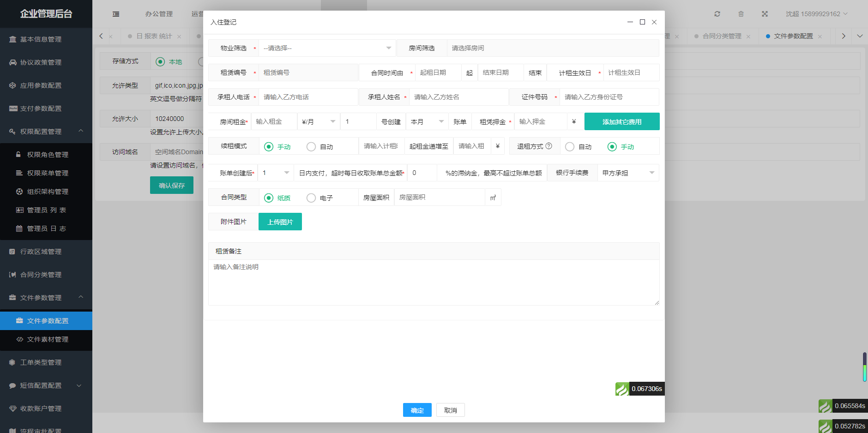868x433 pixels.
Task: Cancel the dialog with 取消
Action: [451, 410]
